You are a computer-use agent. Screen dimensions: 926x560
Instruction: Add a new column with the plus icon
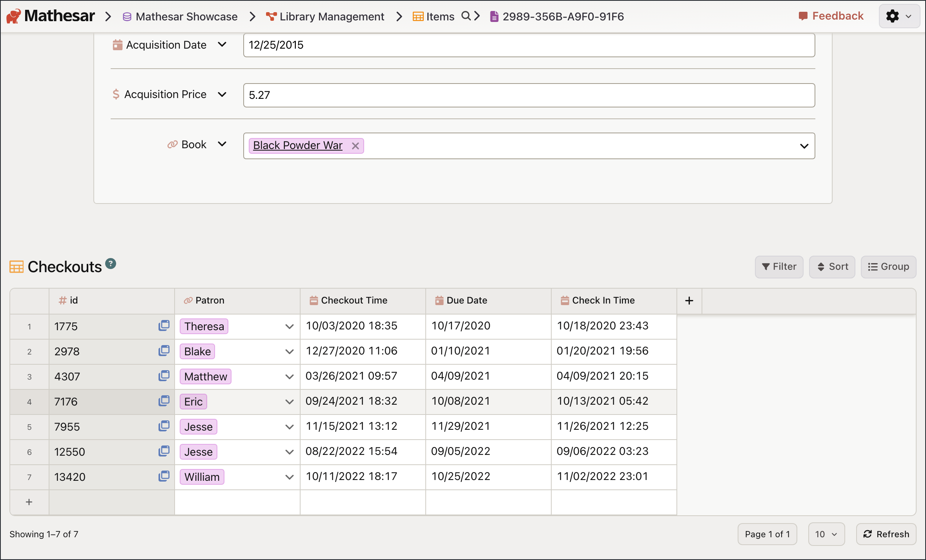point(689,301)
